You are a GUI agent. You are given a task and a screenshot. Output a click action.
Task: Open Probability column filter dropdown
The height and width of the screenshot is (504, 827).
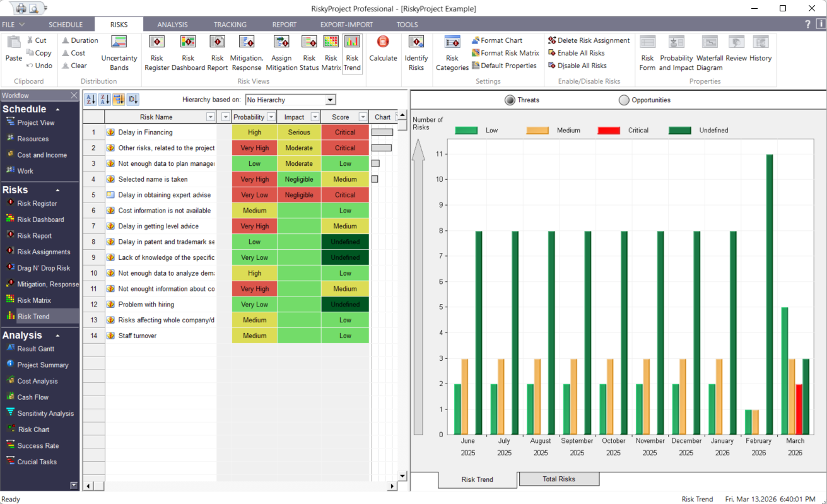(271, 117)
